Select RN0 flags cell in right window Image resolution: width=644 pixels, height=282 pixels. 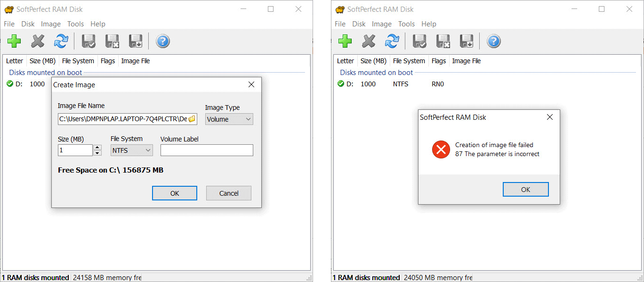click(438, 84)
